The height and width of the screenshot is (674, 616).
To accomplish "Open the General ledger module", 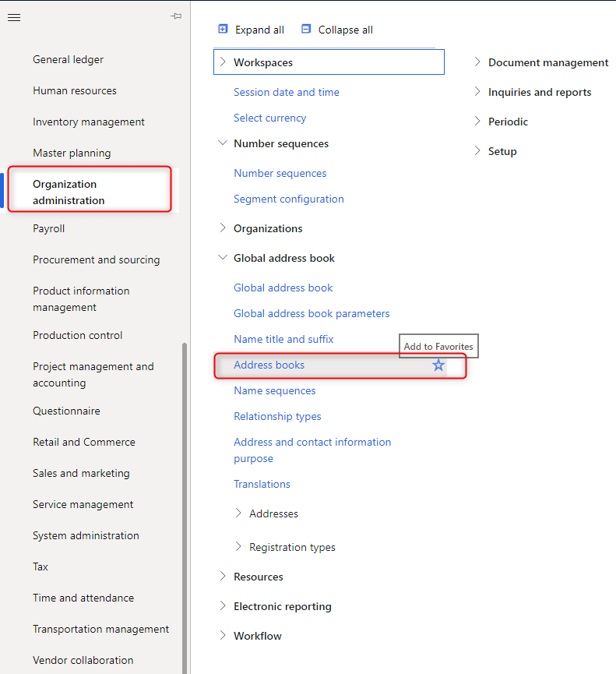I will point(68,59).
